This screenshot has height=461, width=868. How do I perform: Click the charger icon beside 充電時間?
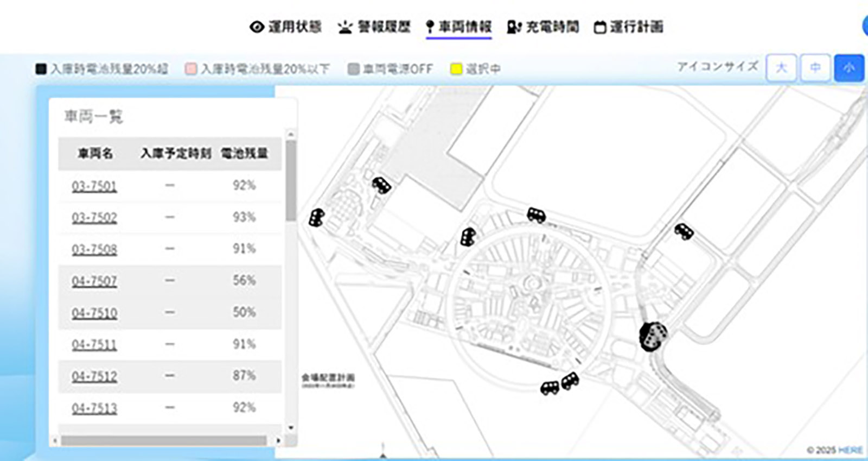(513, 27)
